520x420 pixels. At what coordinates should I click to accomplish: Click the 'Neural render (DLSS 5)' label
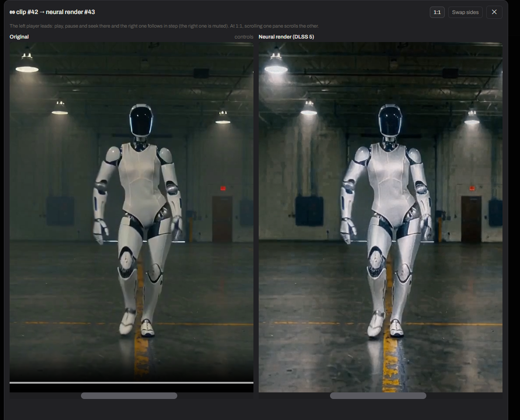pyautogui.click(x=286, y=37)
